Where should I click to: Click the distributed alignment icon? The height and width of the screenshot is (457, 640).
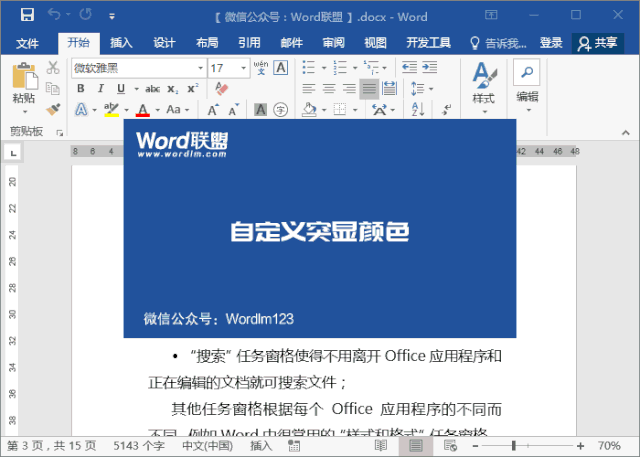click(389, 88)
